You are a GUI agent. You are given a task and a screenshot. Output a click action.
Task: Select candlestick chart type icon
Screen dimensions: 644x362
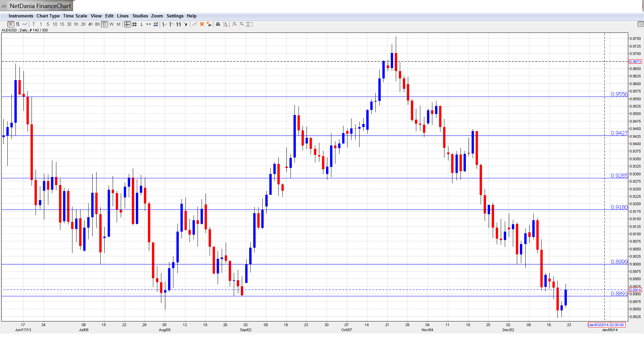[x=11, y=24]
